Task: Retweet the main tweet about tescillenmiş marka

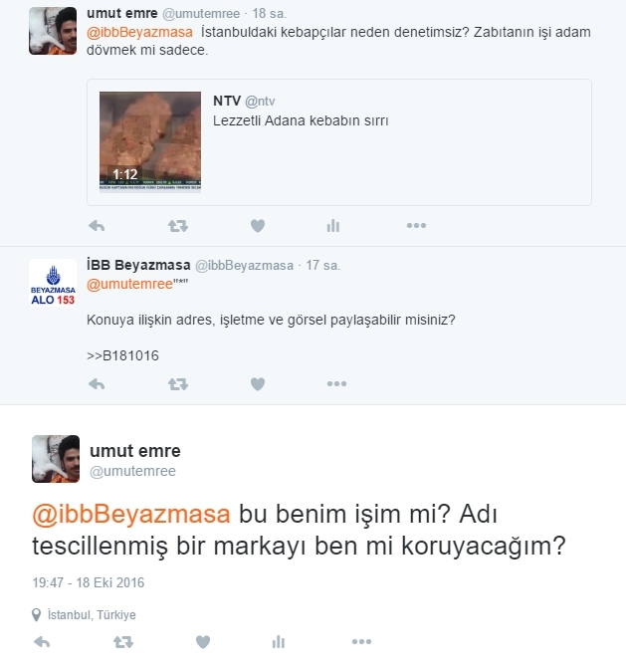Action: [x=123, y=642]
